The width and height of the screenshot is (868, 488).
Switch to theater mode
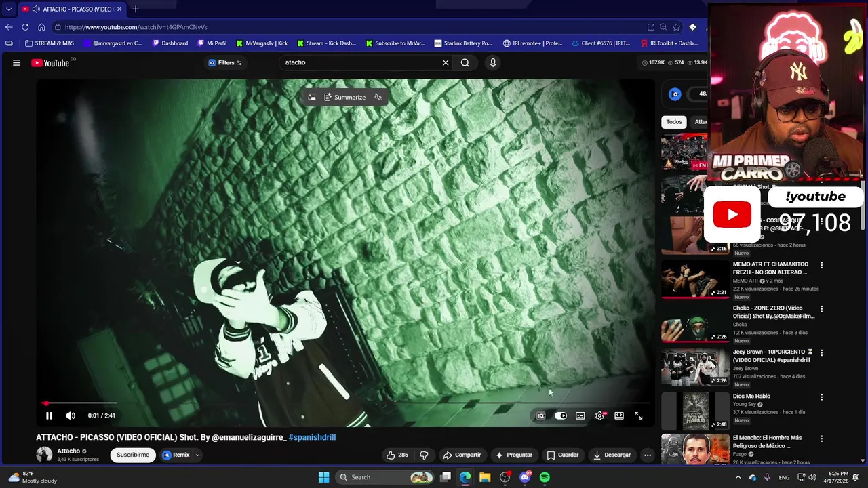pyautogui.click(x=619, y=415)
